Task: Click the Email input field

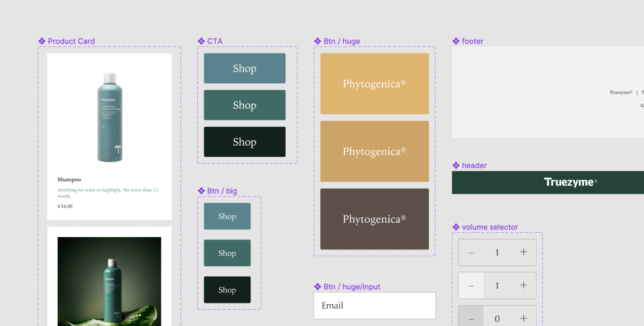Action: pyautogui.click(x=375, y=305)
